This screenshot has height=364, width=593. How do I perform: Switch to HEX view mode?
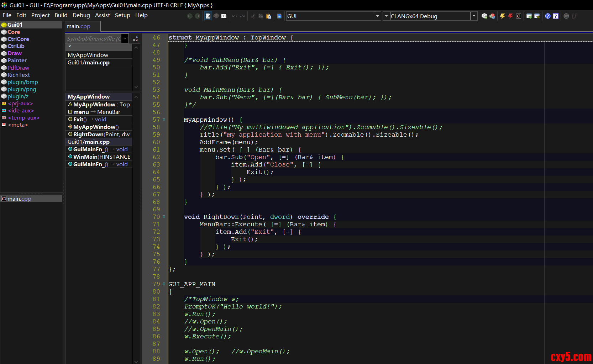click(x=224, y=16)
